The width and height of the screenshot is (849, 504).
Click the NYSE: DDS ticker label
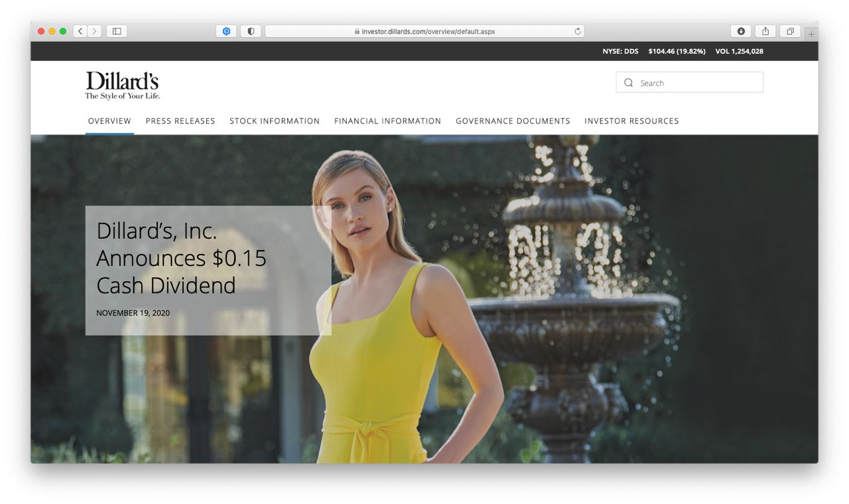620,51
